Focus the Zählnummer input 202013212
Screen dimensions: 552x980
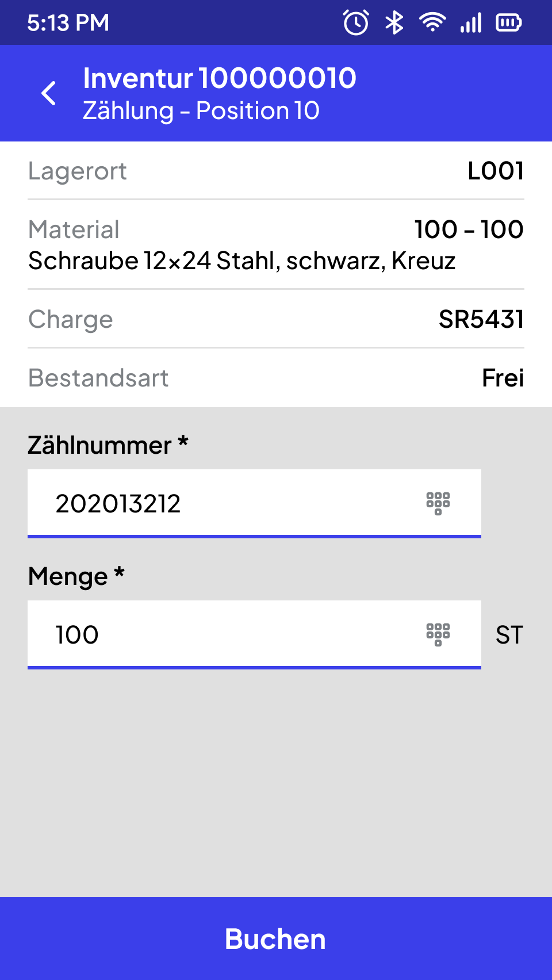(x=254, y=504)
